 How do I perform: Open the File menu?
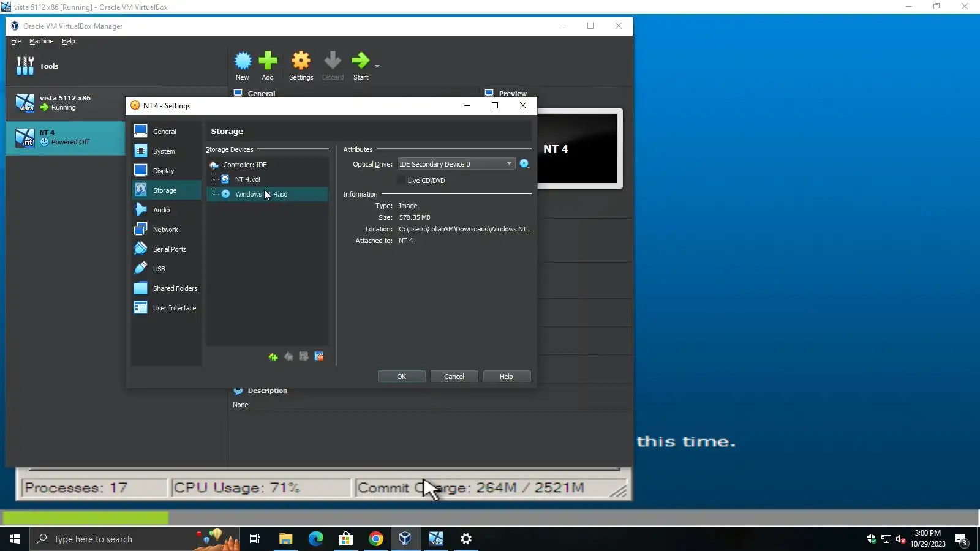(16, 41)
